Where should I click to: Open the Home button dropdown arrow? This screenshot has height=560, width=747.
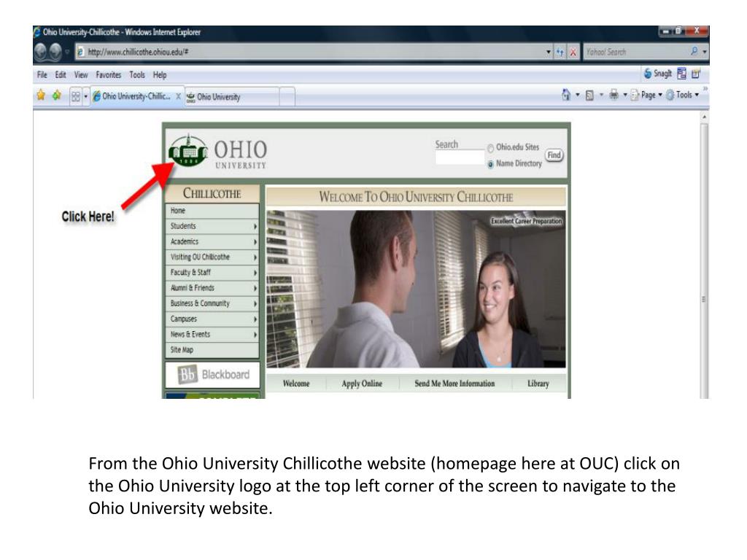tap(578, 95)
